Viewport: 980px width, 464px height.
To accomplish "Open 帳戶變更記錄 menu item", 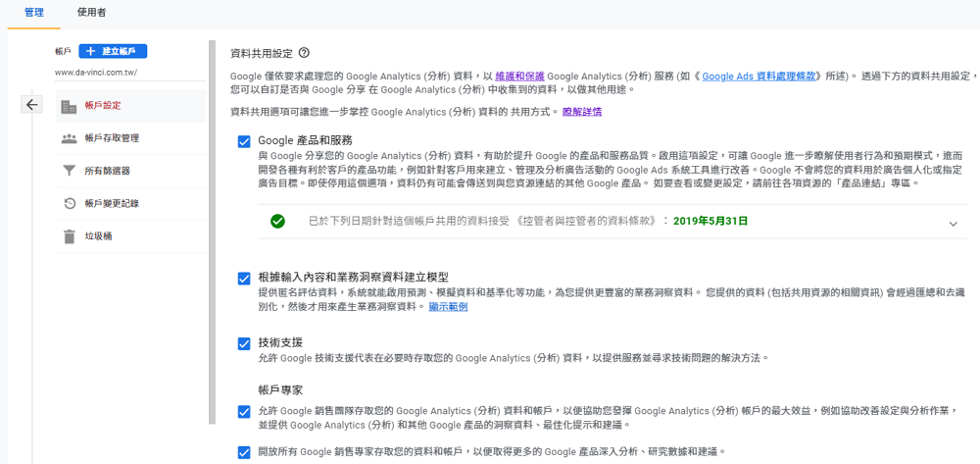I will (130, 204).
